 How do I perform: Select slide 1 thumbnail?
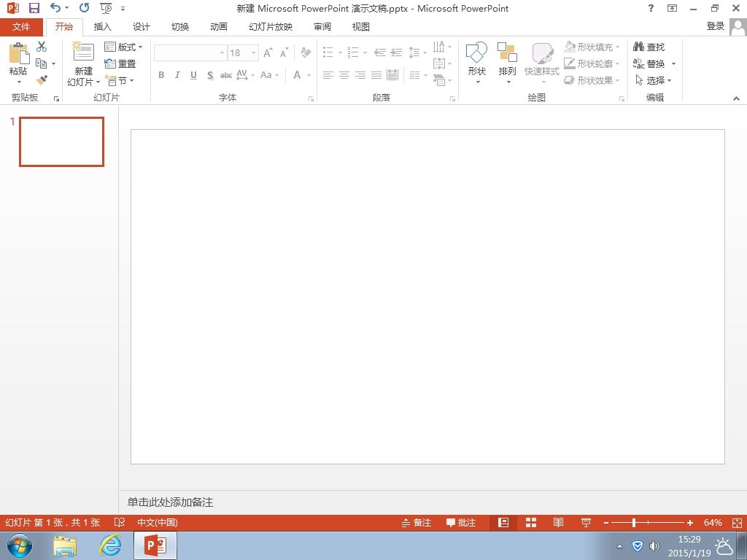[x=61, y=142]
